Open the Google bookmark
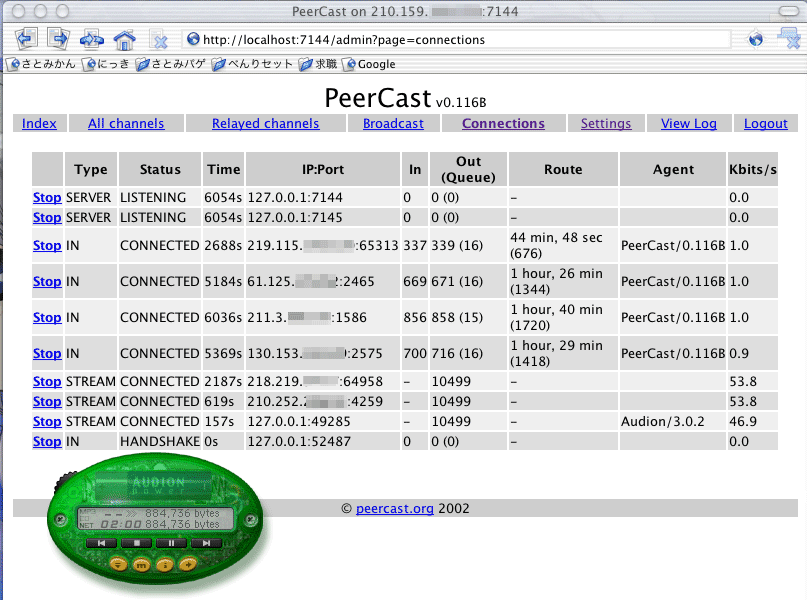The height and width of the screenshot is (600, 807). [x=370, y=64]
